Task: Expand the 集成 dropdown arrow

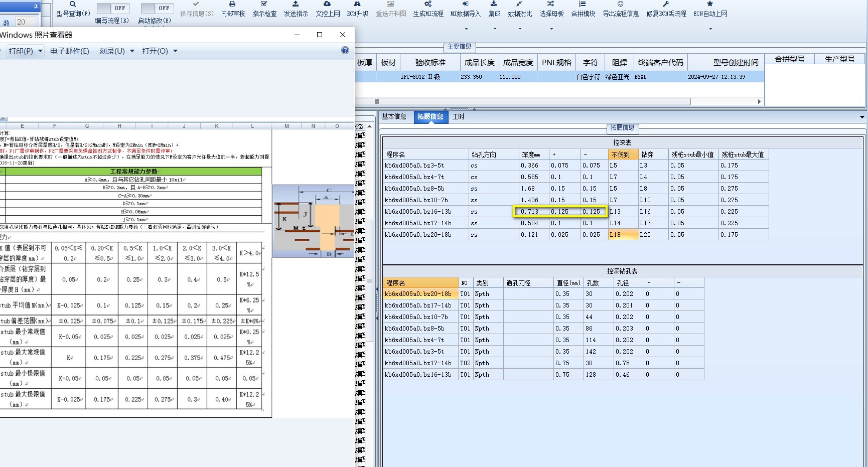Action: point(494,29)
